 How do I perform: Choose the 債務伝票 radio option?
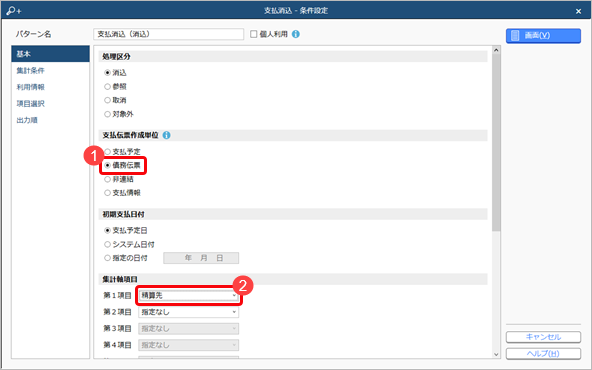pos(107,165)
